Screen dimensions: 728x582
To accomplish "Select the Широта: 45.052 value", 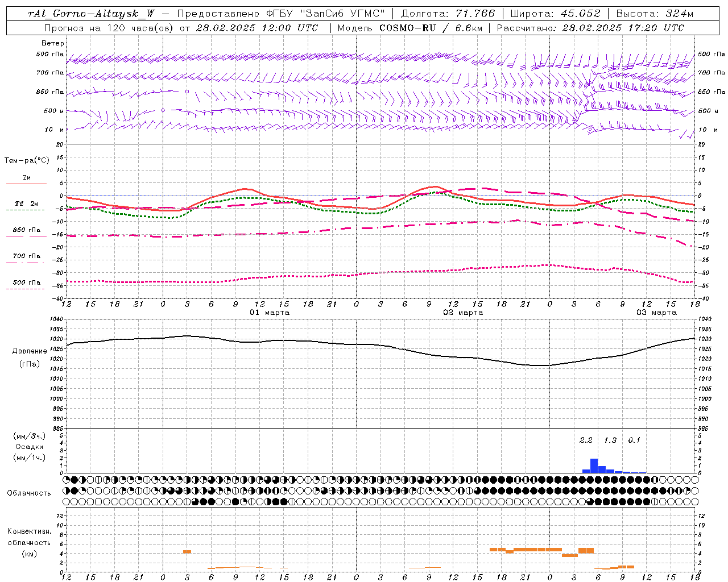I will tap(556, 14).
